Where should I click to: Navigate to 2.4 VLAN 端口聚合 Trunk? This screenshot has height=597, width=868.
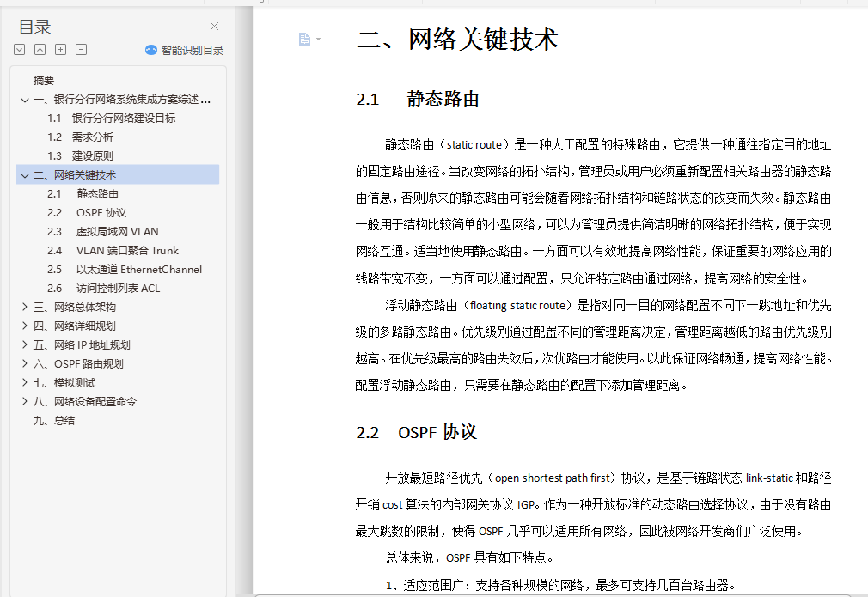(113, 251)
